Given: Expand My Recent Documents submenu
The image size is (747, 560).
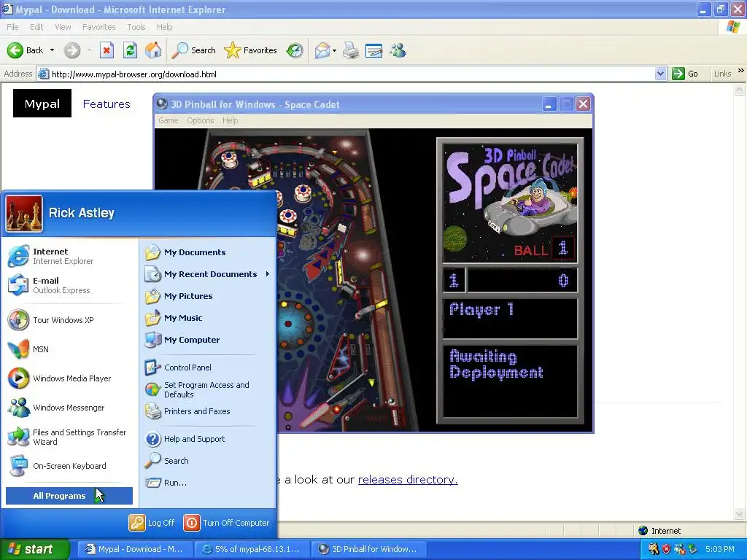Looking at the screenshot, I should (x=208, y=274).
